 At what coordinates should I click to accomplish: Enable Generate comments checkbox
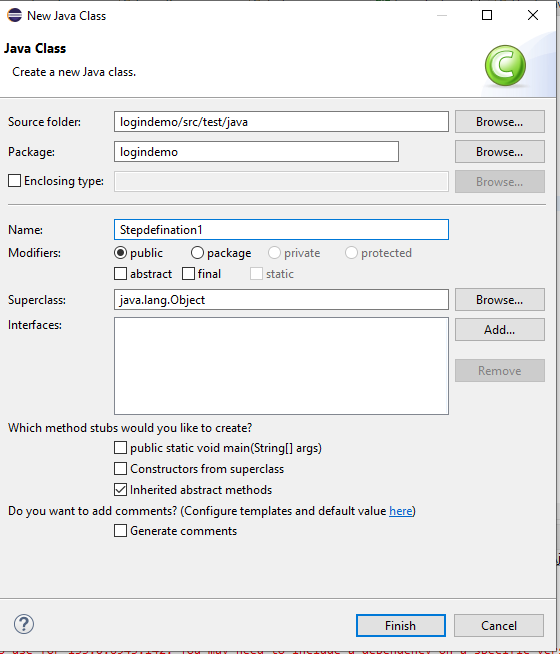pos(121,531)
